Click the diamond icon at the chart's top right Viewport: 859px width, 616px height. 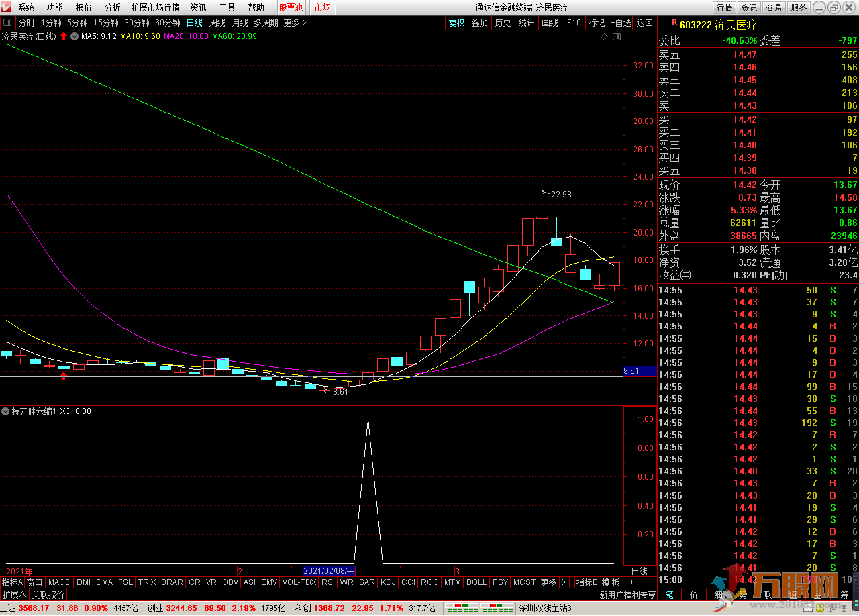(x=605, y=36)
